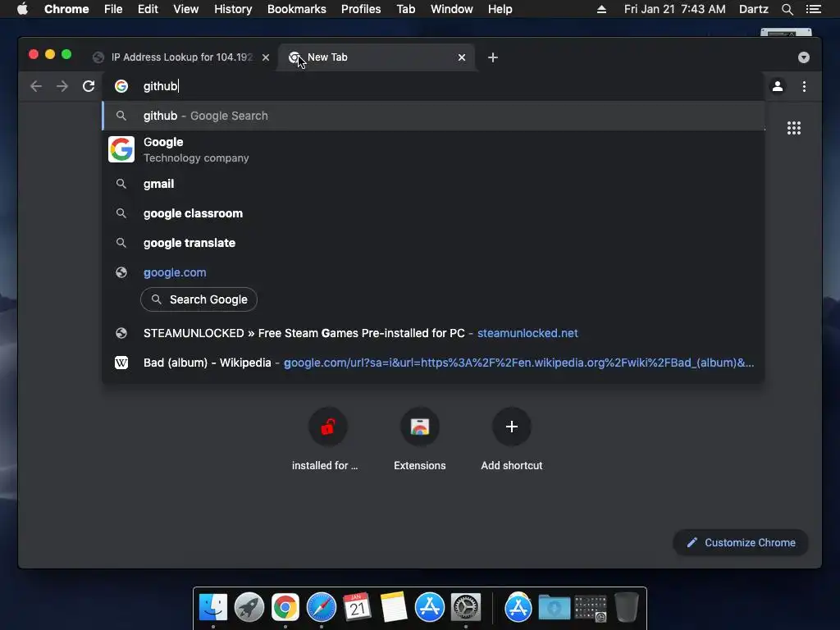Open the Bookmarks menu
840x630 pixels.
pos(297,9)
